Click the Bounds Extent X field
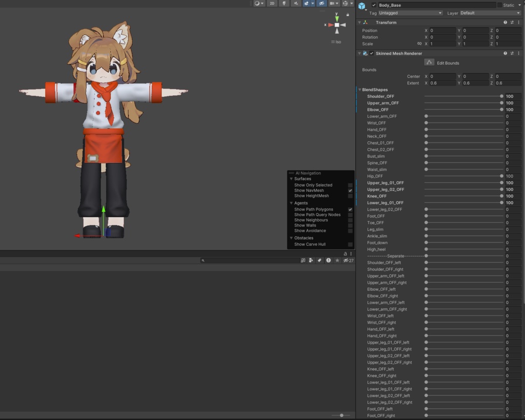 [442, 83]
